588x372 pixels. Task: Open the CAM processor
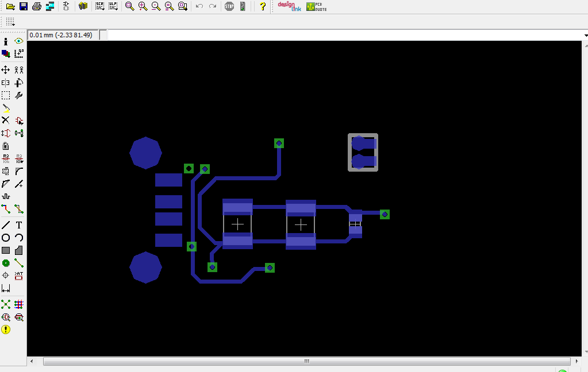tap(50, 6)
